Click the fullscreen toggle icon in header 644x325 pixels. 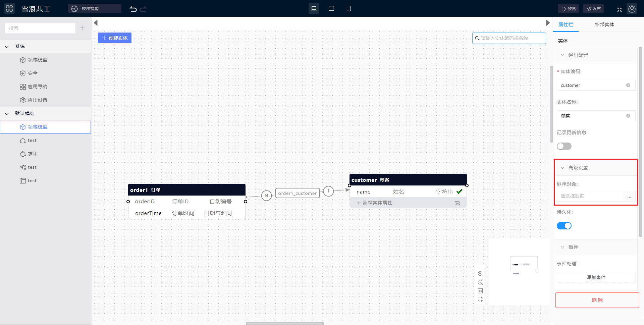[620, 9]
